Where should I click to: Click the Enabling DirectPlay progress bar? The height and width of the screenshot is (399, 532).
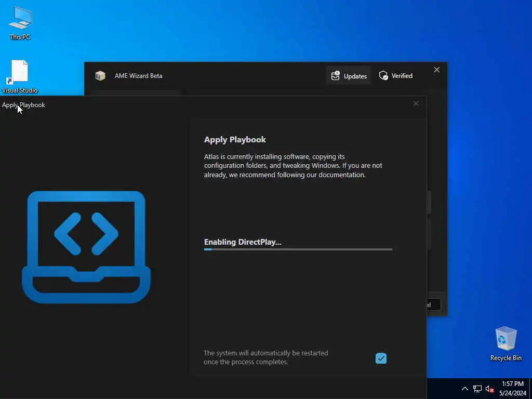pyautogui.click(x=298, y=249)
